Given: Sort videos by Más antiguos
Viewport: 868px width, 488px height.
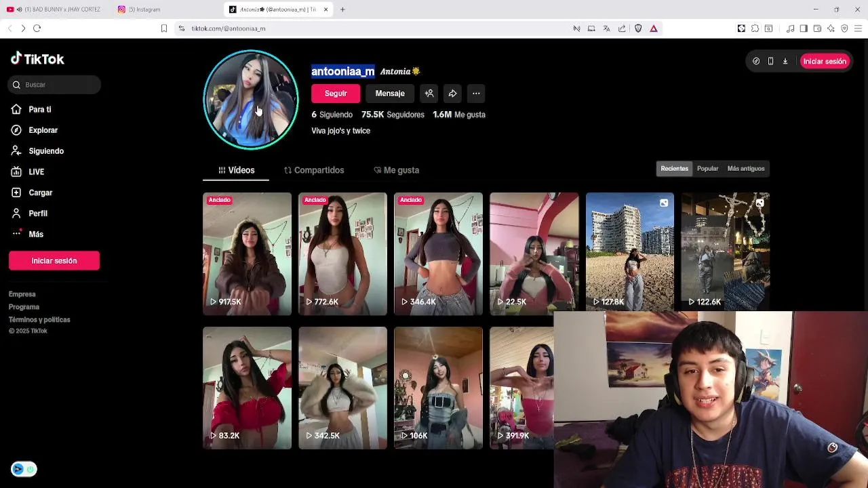Looking at the screenshot, I should point(746,169).
